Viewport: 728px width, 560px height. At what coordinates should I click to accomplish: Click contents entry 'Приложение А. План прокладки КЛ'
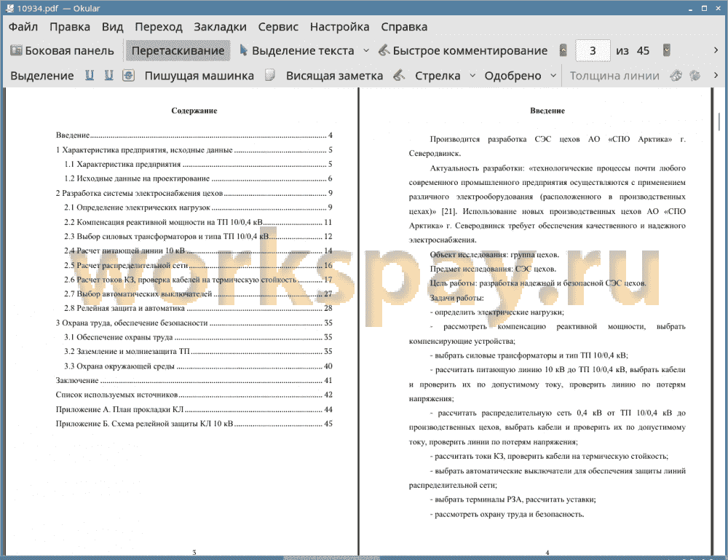(x=194, y=409)
